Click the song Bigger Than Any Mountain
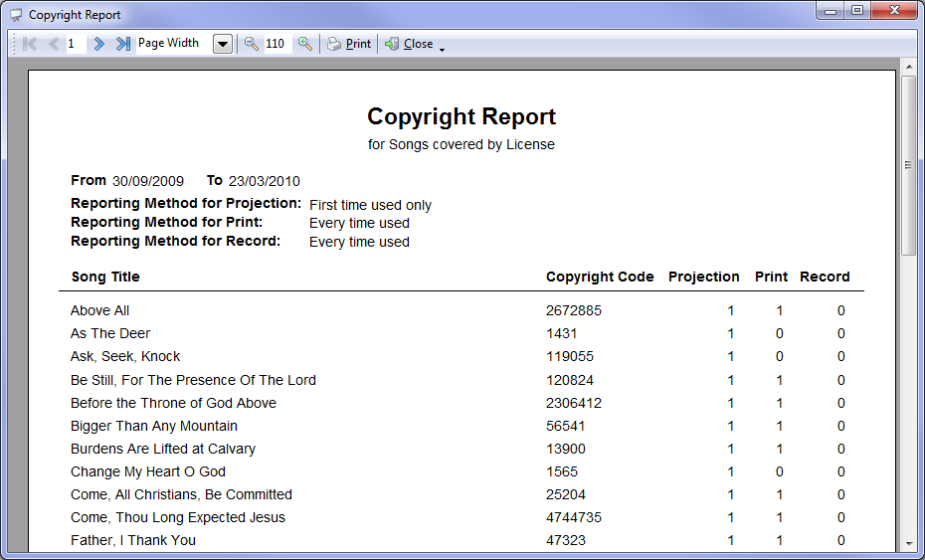Viewport: 925px width, 560px height. coord(154,426)
